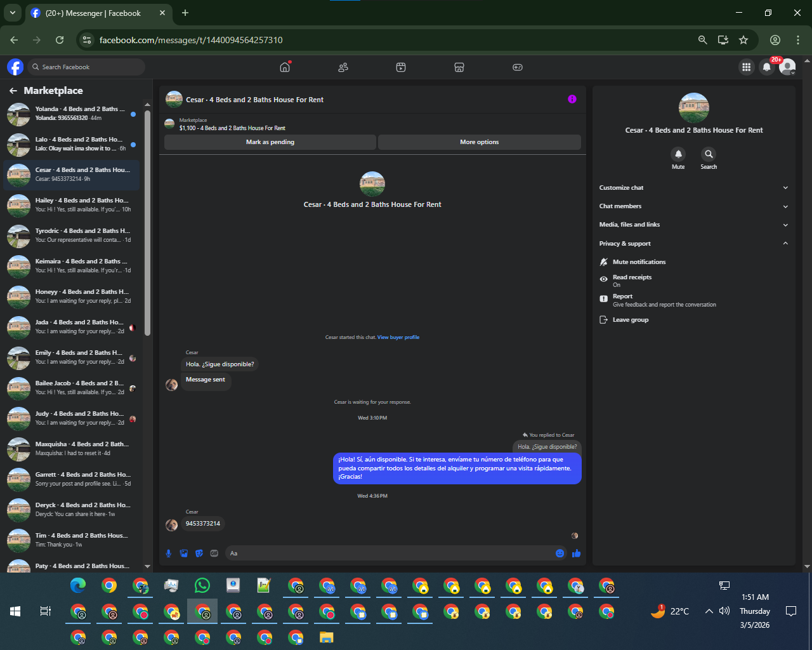Choose a GIF icon

coord(214,554)
